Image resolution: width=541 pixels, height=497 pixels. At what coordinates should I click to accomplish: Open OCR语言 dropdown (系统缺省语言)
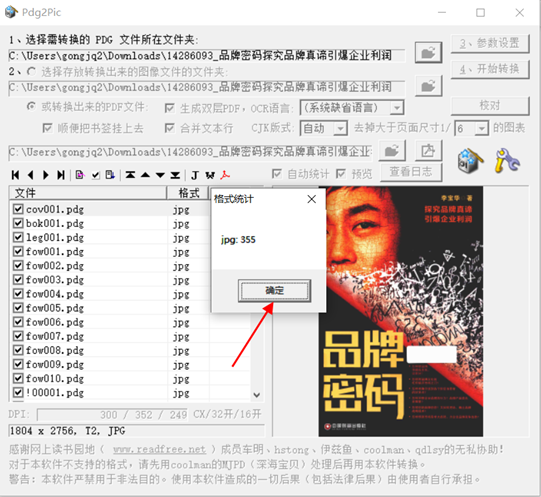397,108
